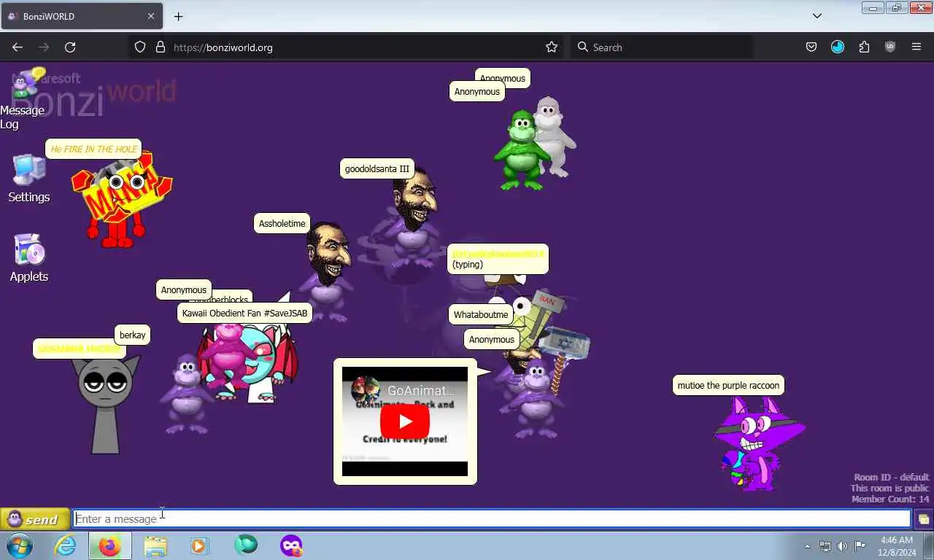
Task: Click the (typing) status bubble
Action: click(x=498, y=259)
